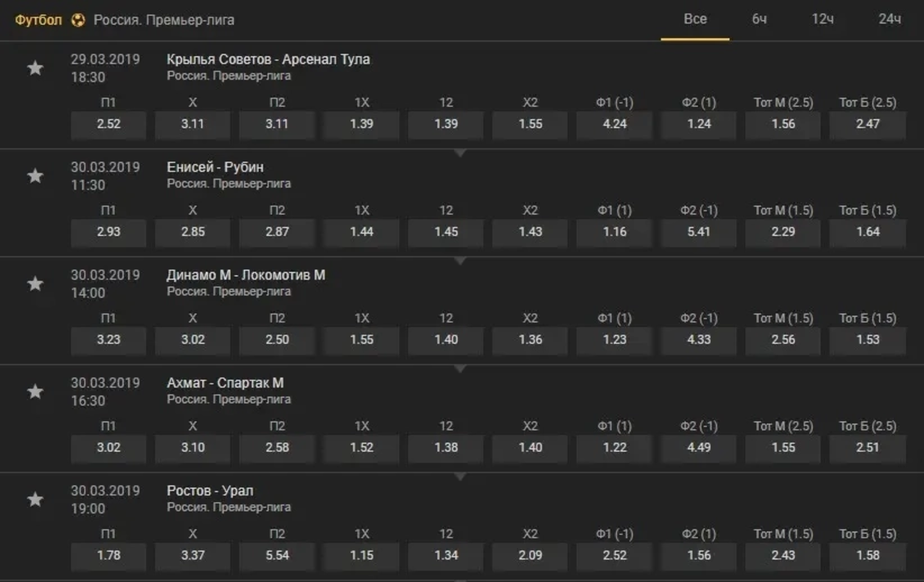Pick П1 odds 2.52 for Крылья Советов

pos(108,124)
